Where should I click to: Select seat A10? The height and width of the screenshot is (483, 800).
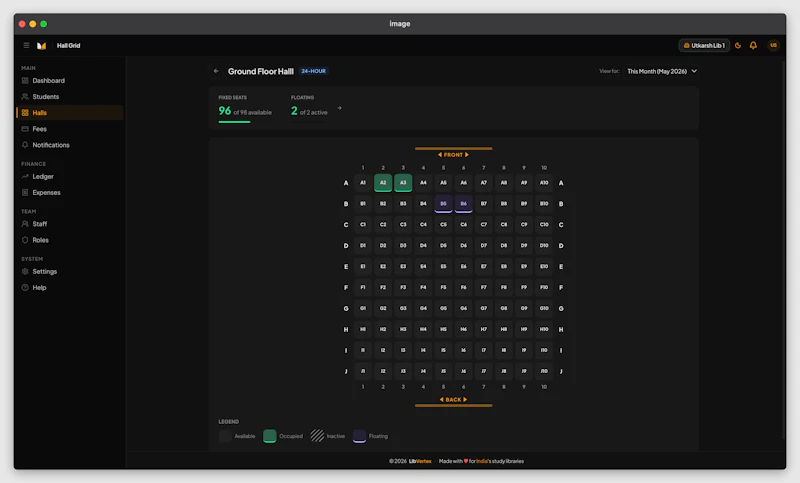544,183
